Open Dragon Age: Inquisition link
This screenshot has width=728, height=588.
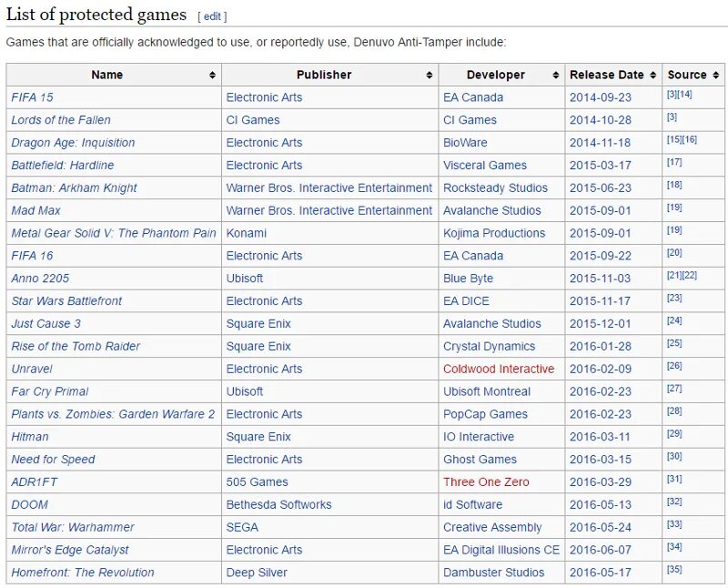pyautogui.click(x=73, y=143)
